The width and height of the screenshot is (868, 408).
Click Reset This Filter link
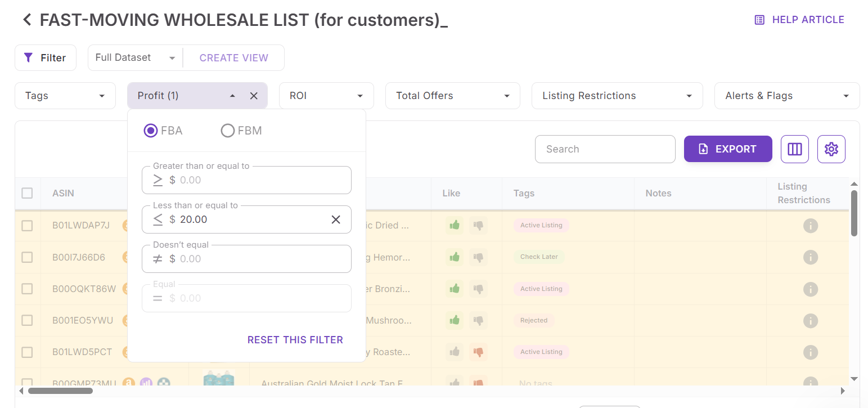[x=295, y=340]
